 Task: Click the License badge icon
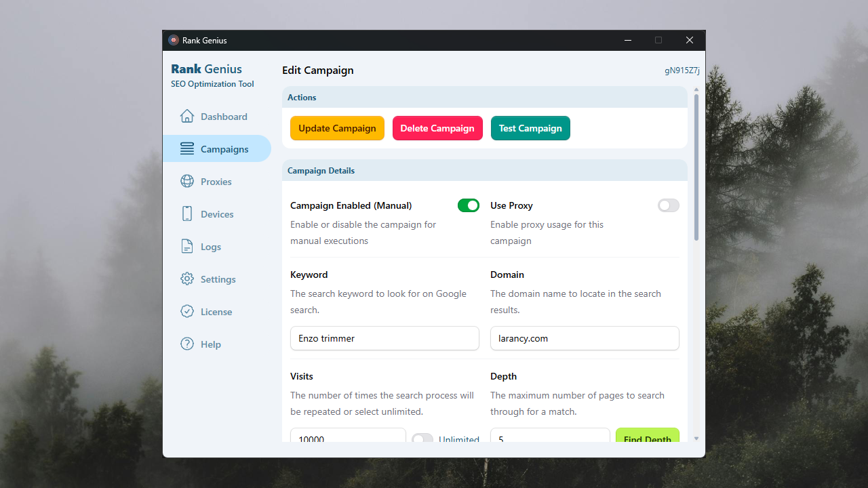tap(187, 312)
